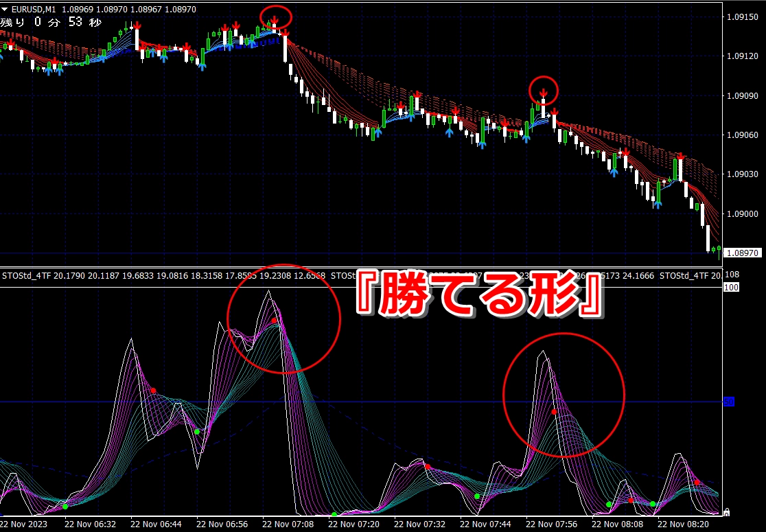Click the leftmost green dot on the oscillator

pyautogui.click(x=65, y=506)
